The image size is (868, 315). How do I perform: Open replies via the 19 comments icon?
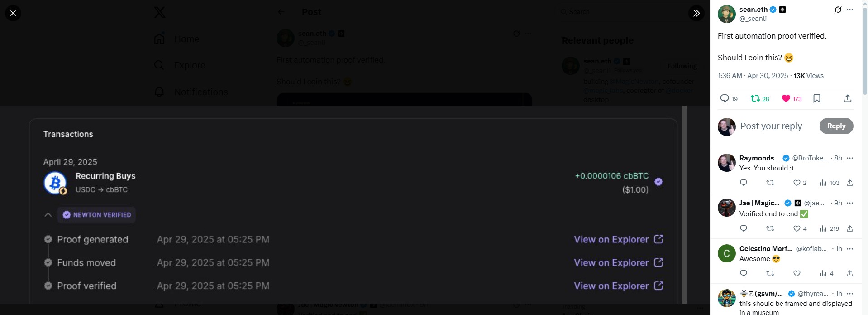pos(729,98)
